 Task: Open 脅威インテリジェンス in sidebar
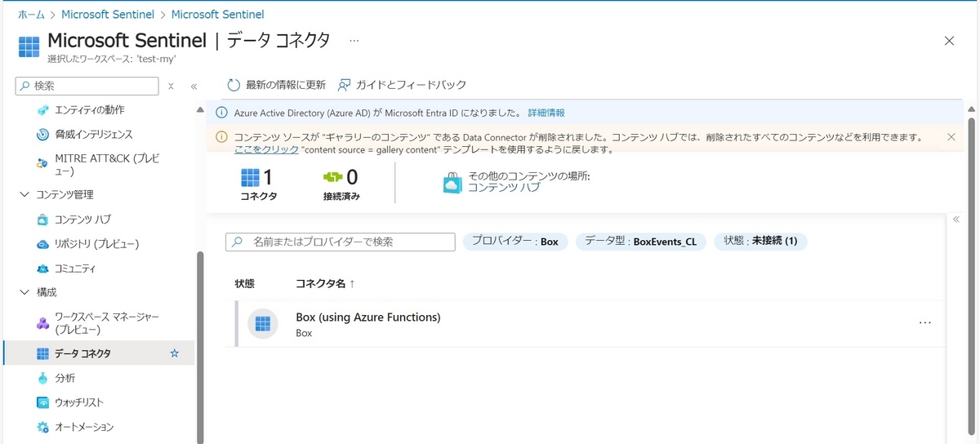click(x=93, y=134)
